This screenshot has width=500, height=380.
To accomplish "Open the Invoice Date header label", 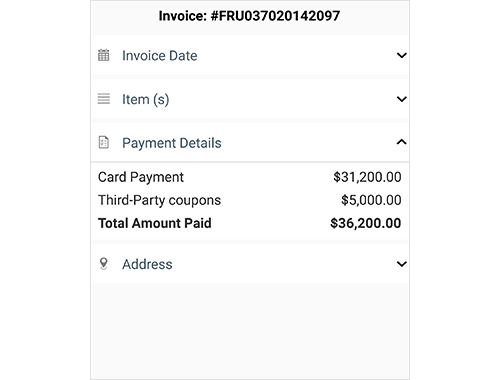I will pyautogui.click(x=160, y=56).
